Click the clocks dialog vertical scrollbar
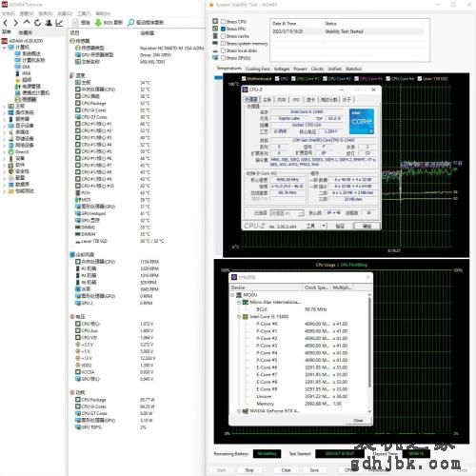476x476 pixels. tap(369, 353)
